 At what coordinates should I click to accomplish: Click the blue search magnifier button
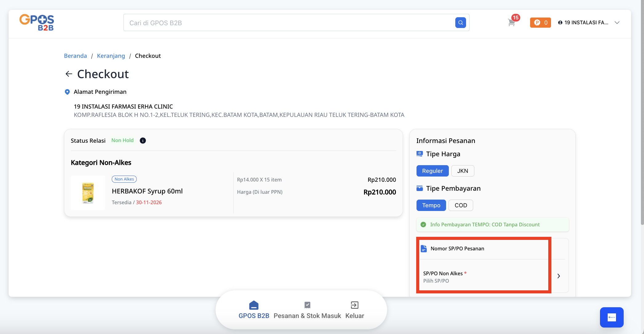click(460, 22)
